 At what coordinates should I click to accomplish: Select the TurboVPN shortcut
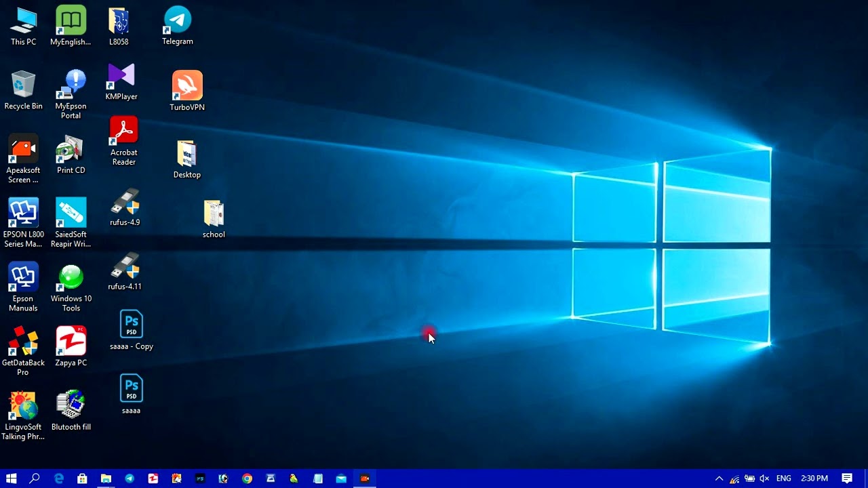click(187, 91)
